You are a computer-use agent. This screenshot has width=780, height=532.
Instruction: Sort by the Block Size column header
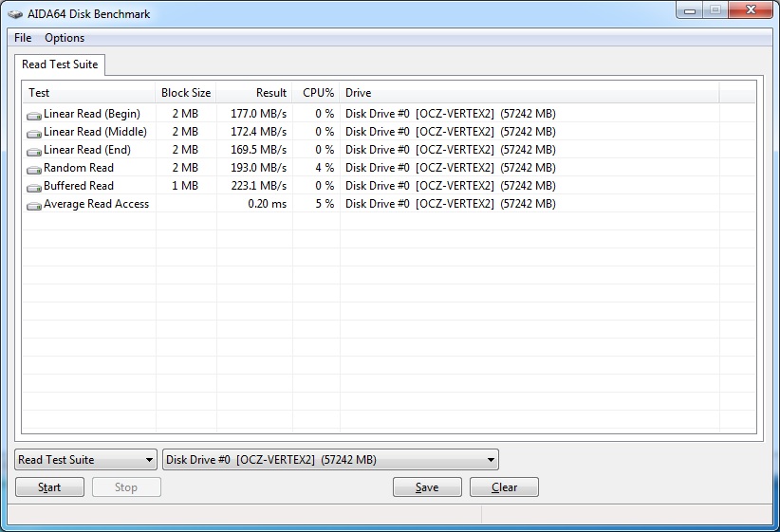tap(186, 93)
